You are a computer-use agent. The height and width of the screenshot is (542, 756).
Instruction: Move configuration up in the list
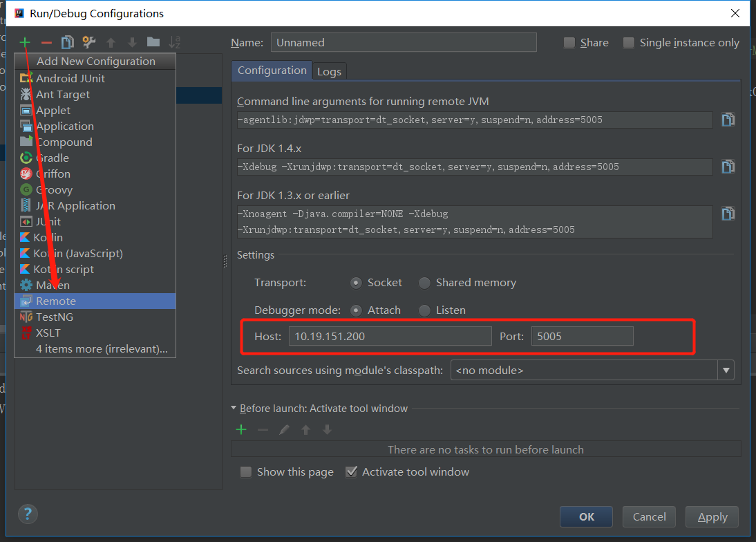coord(111,41)
